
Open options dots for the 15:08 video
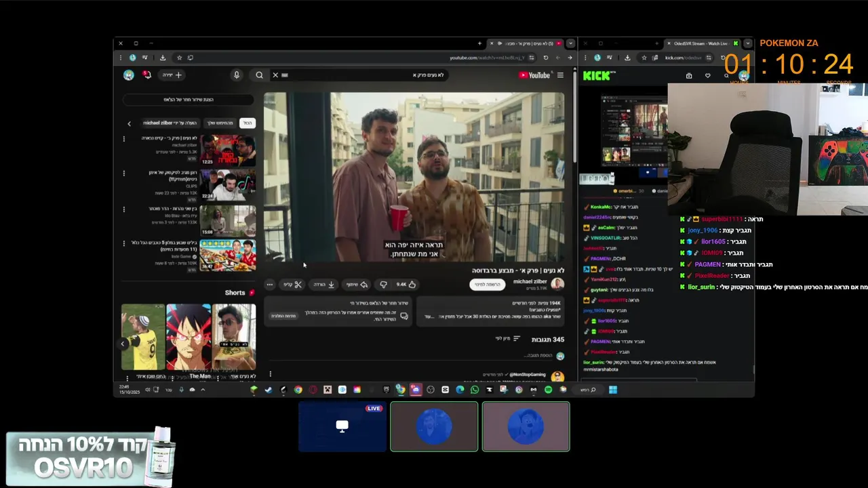(123, 209)
